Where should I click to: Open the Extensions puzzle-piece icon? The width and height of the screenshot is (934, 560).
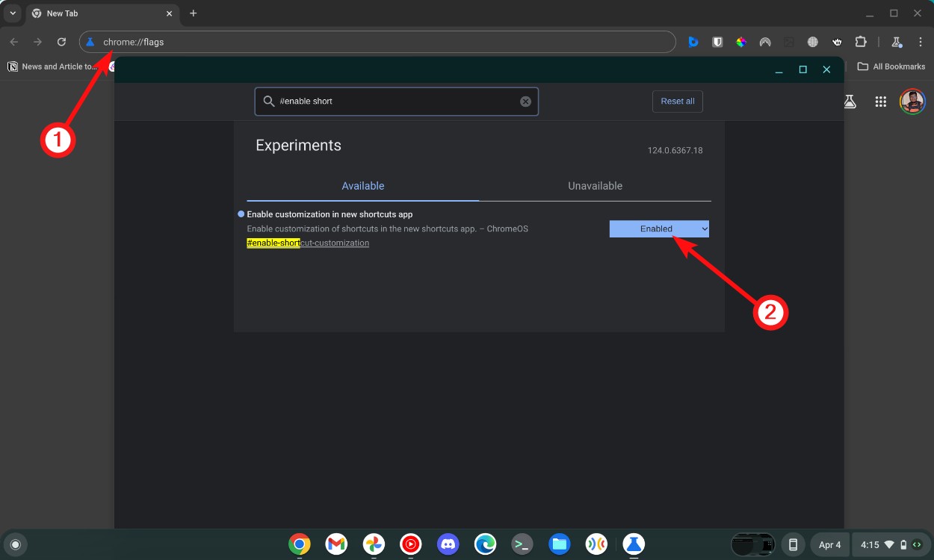pos(861,42)
